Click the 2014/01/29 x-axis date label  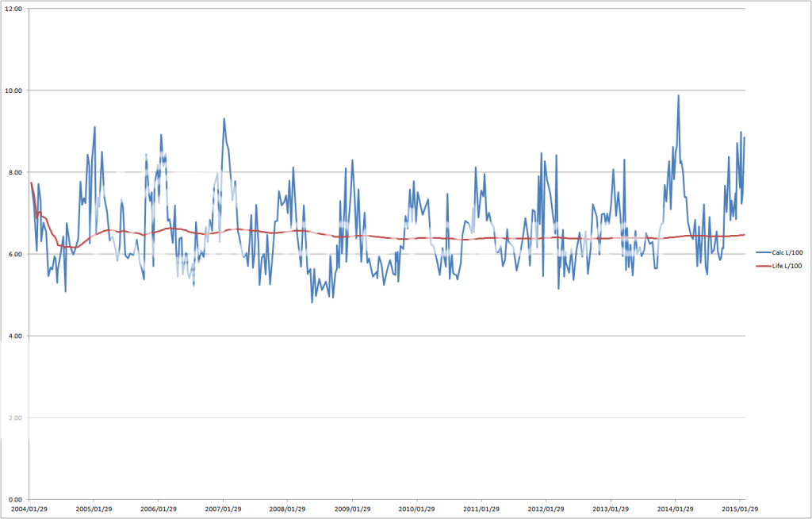(x=676, y=509)
